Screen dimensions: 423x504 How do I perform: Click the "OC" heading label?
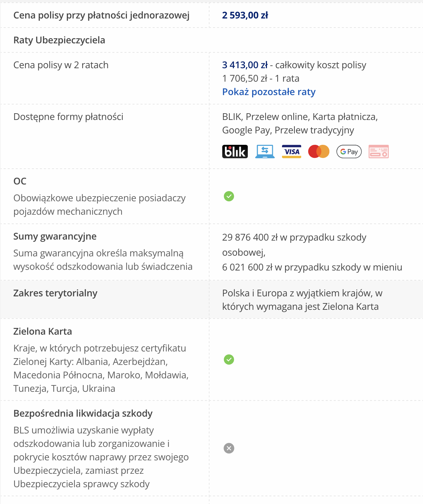pyautogui.click(x=20, y=181)
